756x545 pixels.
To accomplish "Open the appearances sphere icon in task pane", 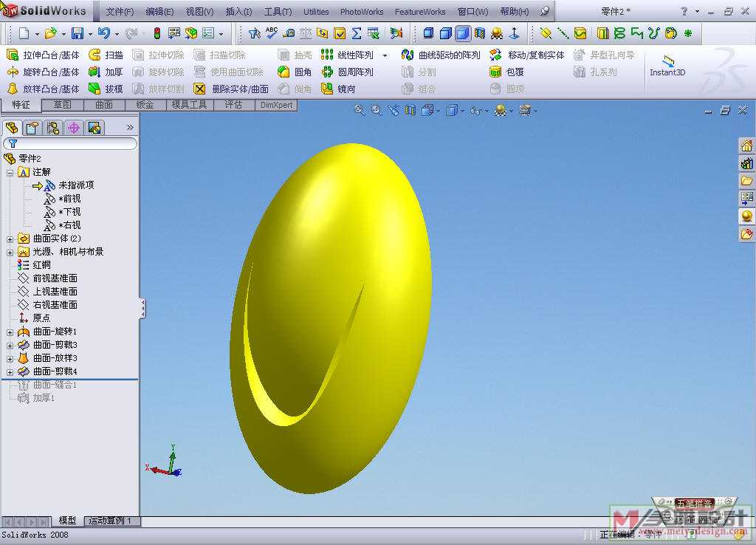I will click(x=747, y=216).
